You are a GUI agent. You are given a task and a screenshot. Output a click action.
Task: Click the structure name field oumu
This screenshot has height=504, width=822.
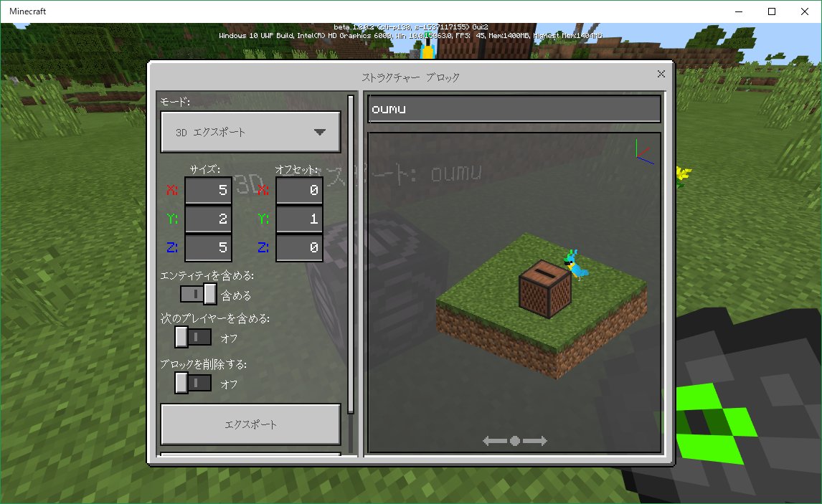click(514, 109)
